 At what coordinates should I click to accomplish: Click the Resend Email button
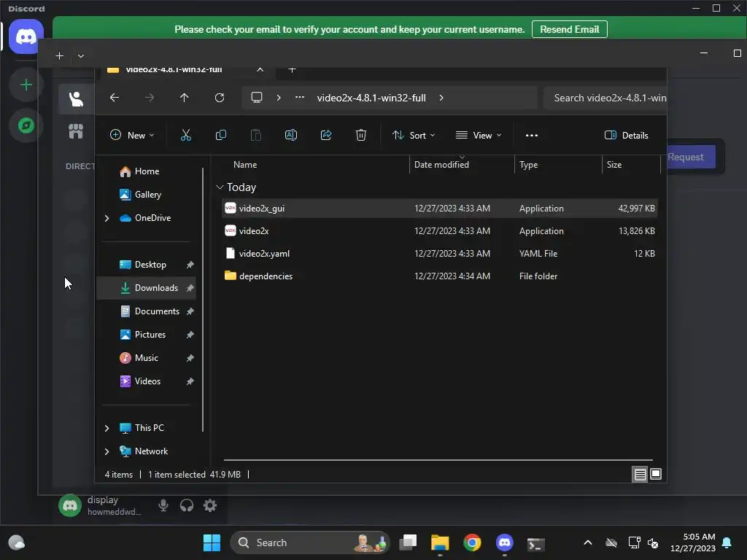(569, 29)
